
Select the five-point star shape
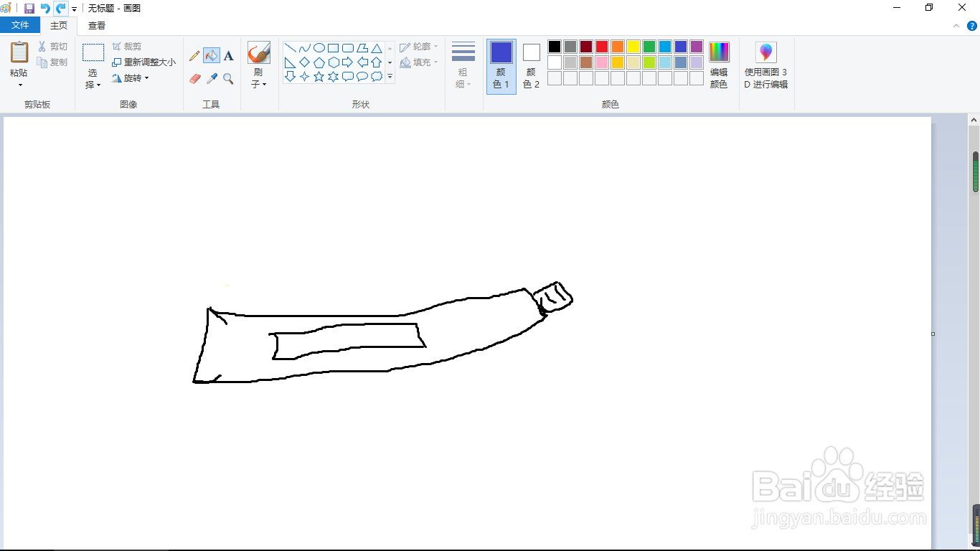tap(319, 77)
